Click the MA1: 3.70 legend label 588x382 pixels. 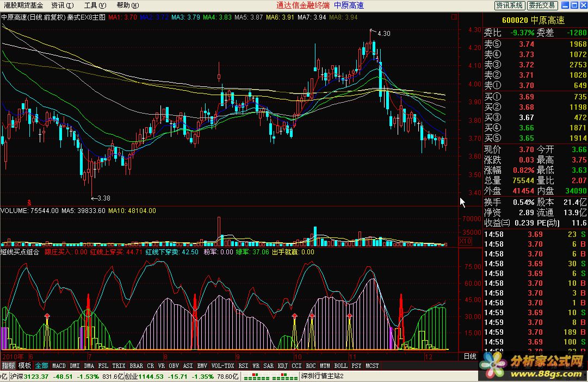click(x=122, y=17)
